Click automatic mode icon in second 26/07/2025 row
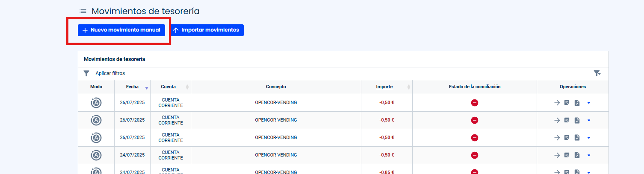The image size is (644, 174). (96, 120)
